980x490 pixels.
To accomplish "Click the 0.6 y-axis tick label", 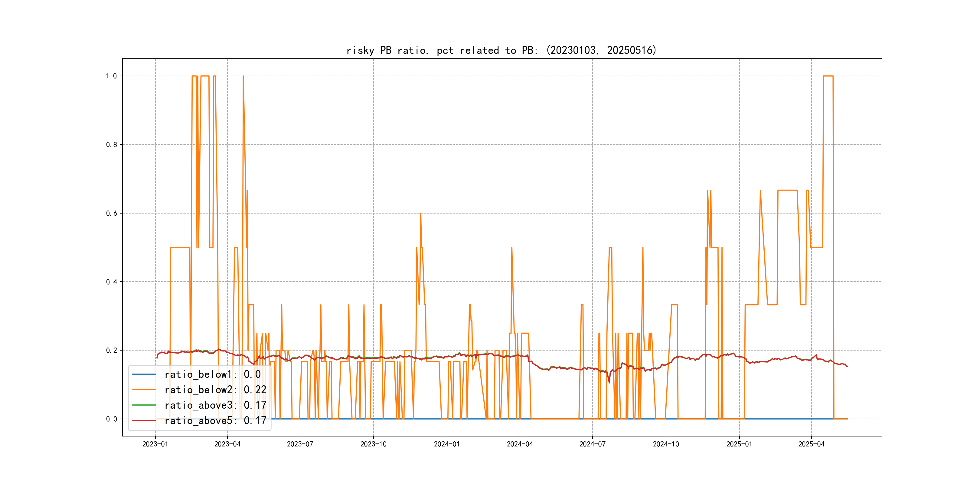I will (111, 214).
